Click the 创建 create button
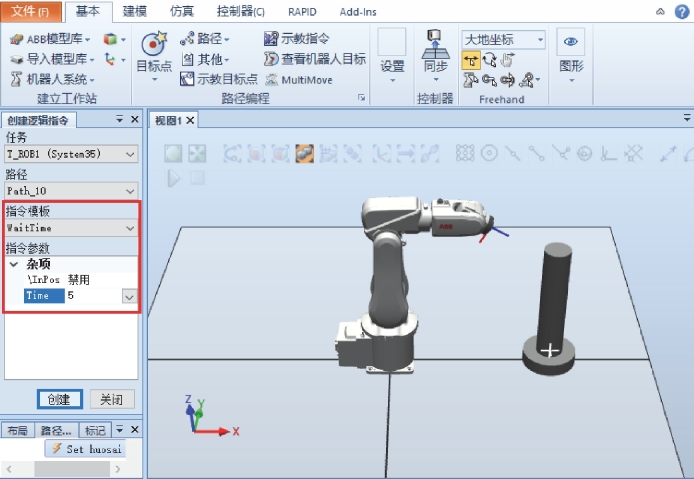The height and width of the screenshot is (479, 694). click(x=59, y=399)
